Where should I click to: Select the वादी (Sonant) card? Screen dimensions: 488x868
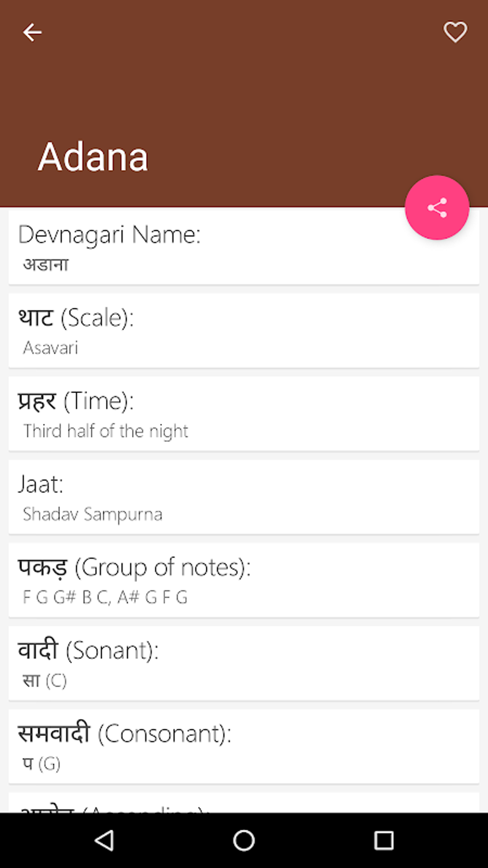click(x=244, y=663)
